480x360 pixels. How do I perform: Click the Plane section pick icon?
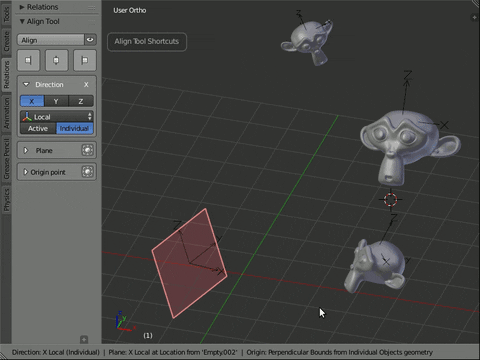click(87, 150)
